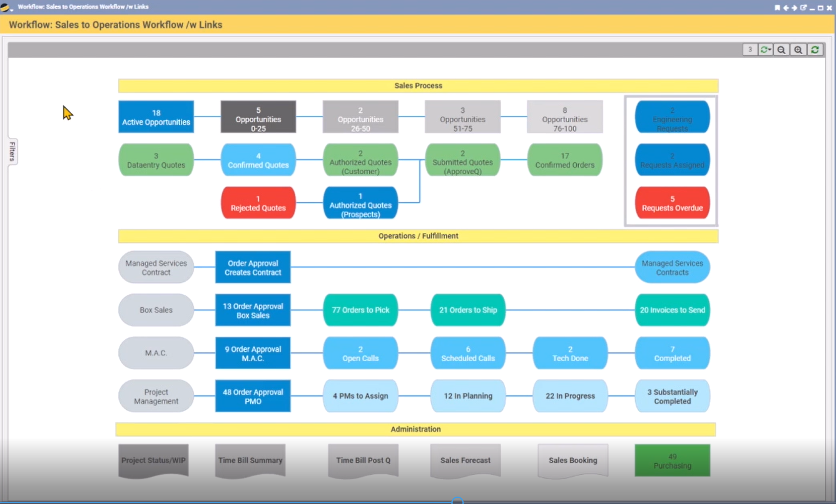836x504 pixels.
Task: Refresh the workflow diagram
Action: click(815, 50)
